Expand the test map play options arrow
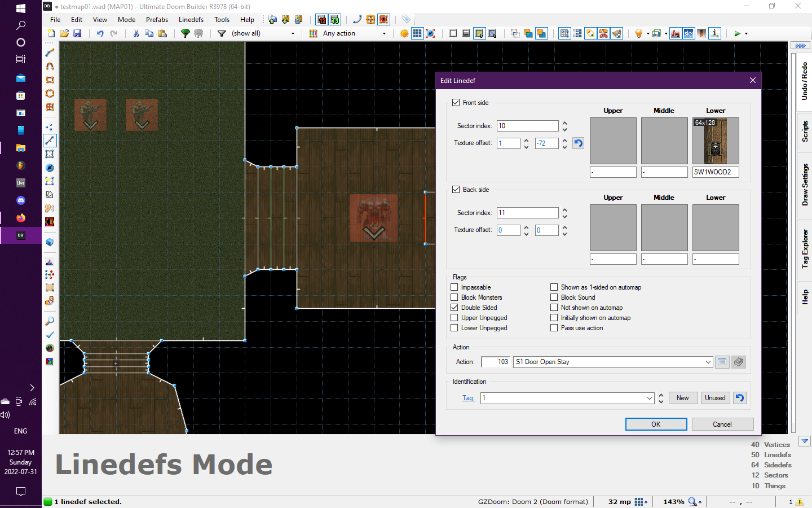The image size is (812, 508). point(746,34)
